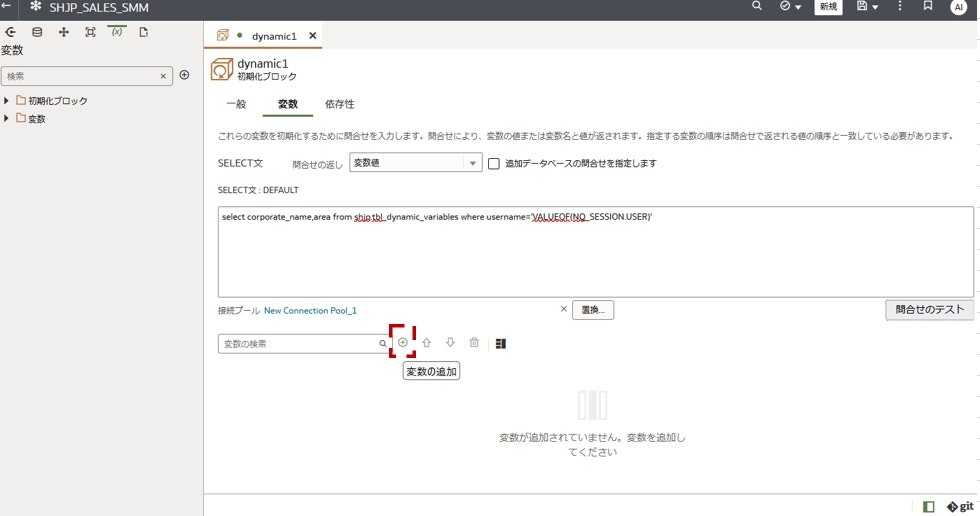Open the three-dot more menu
980x516 pixels.
point(900,6)
